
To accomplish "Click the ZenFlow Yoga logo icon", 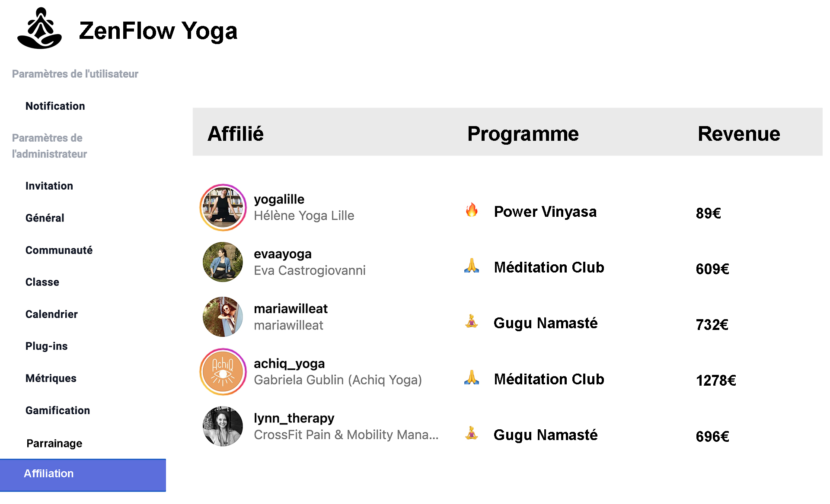I will pos(39,29).
